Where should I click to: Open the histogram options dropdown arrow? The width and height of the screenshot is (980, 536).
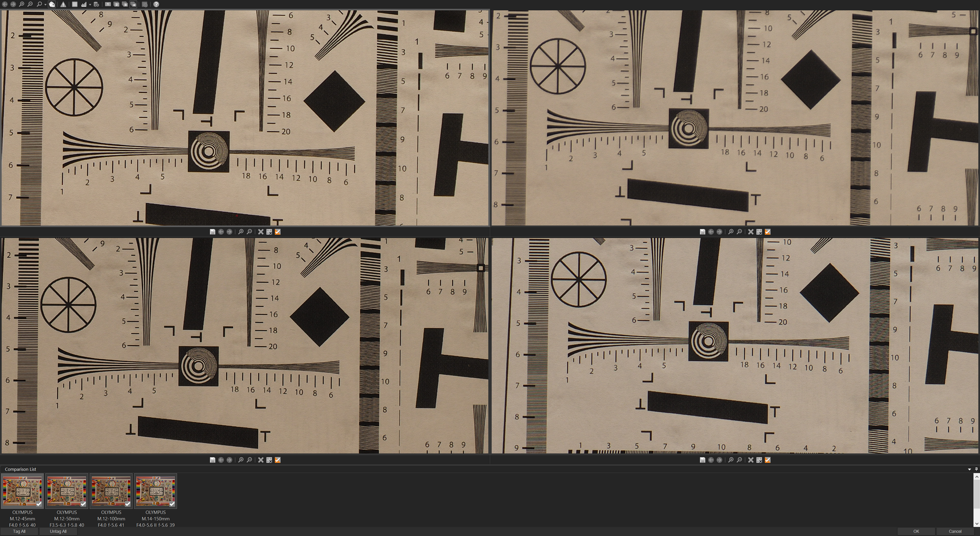tap(90, 5)
